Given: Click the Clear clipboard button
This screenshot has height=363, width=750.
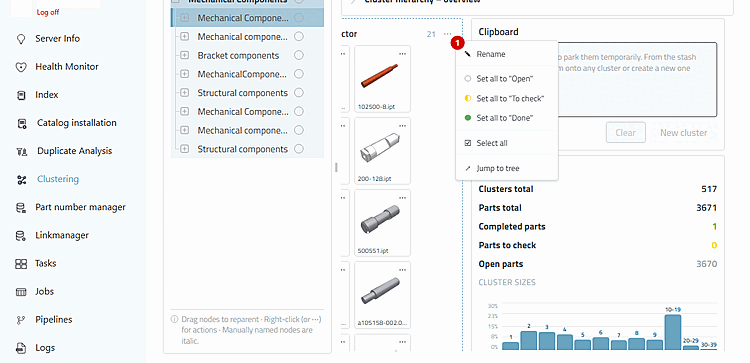Looking at the screenshot, I should [626, 132].
